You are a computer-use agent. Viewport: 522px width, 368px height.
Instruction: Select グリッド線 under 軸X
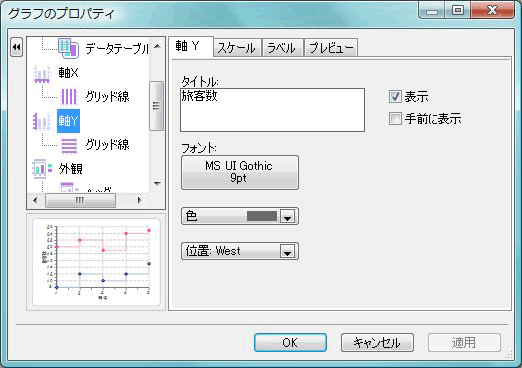click(x=107, y=97)
